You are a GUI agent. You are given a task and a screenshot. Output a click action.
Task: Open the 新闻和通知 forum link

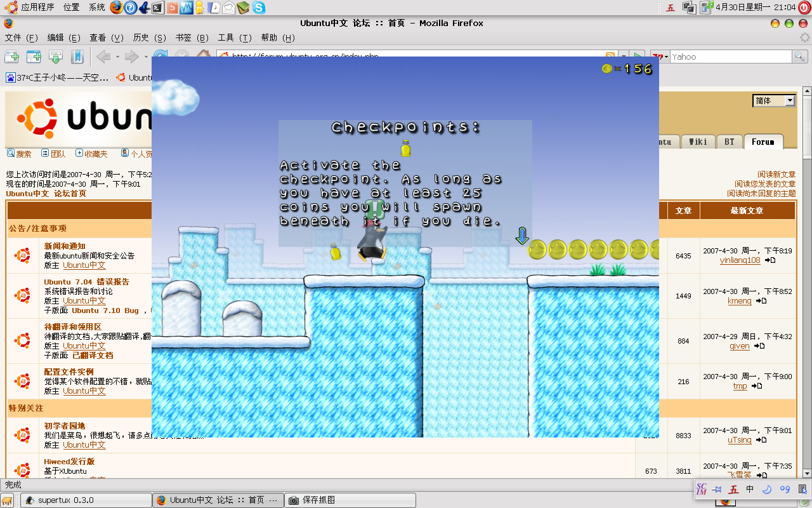tap(65, 246)
